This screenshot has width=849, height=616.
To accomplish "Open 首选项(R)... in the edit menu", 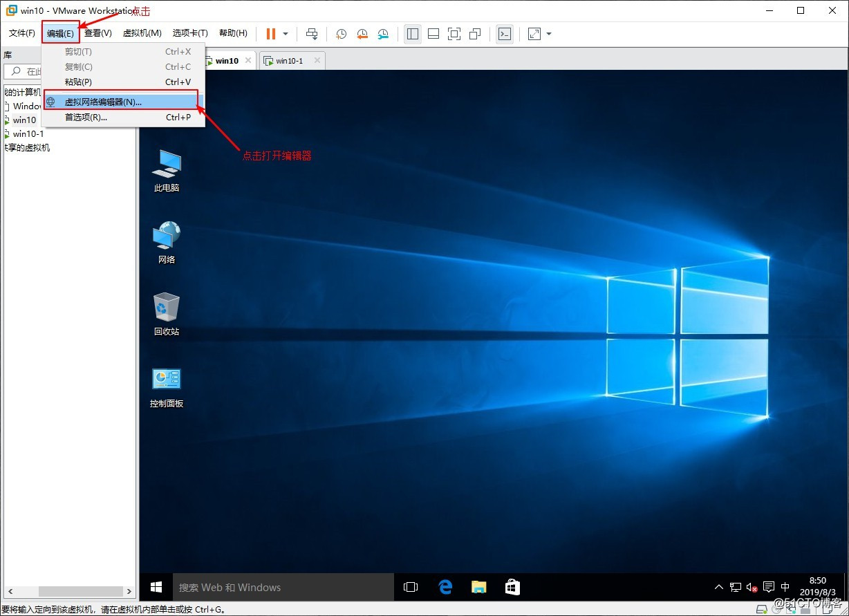I will click(124, 117).
